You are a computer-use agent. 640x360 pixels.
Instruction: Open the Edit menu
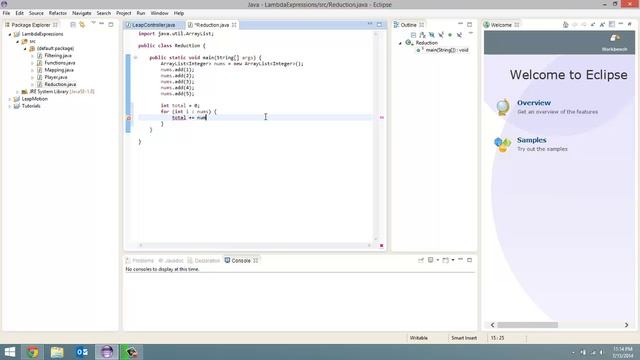[19, 13]
